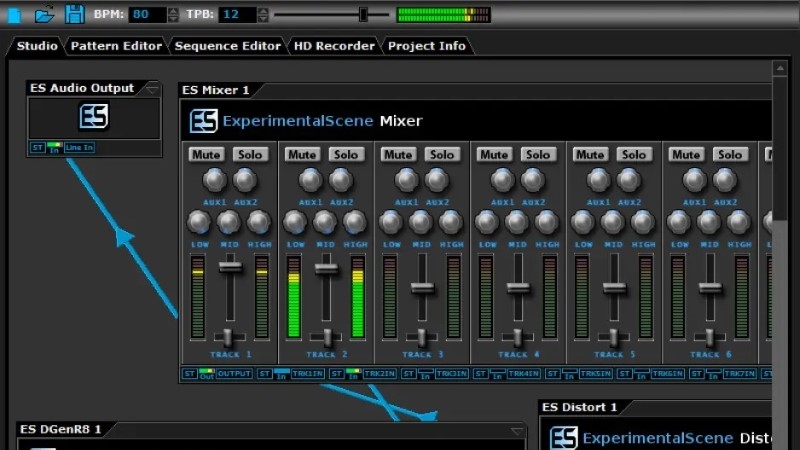The image size is (800, 450).
Task: Open the HD Recorder tab
Action: point(334,46)
